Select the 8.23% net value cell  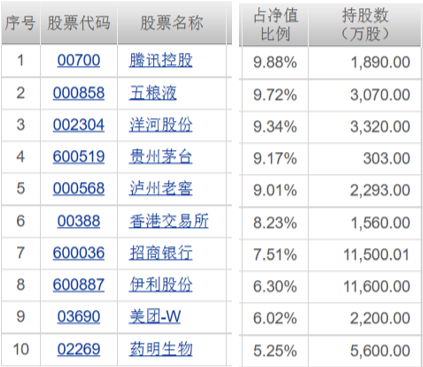pos(275,223)
